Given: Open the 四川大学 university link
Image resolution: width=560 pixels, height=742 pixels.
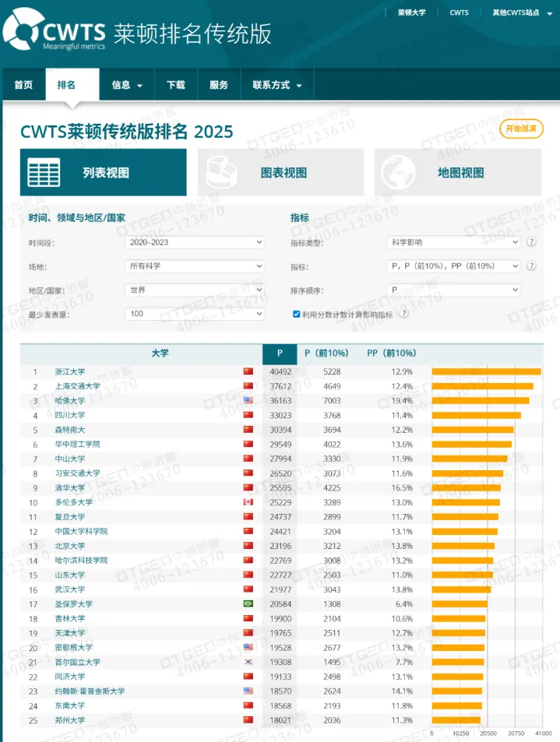Looking at the screenshot, I should tap(70, 415).
